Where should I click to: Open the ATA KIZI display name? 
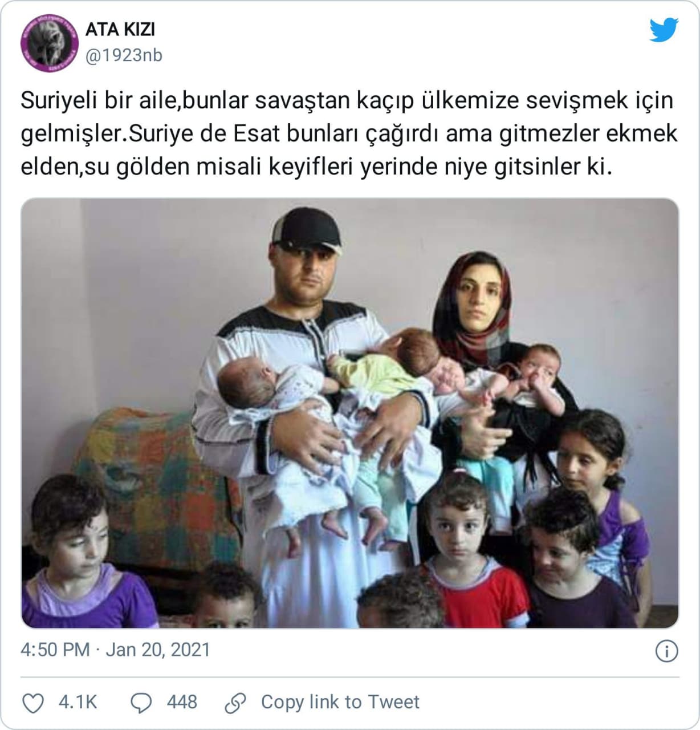point(120,30)
